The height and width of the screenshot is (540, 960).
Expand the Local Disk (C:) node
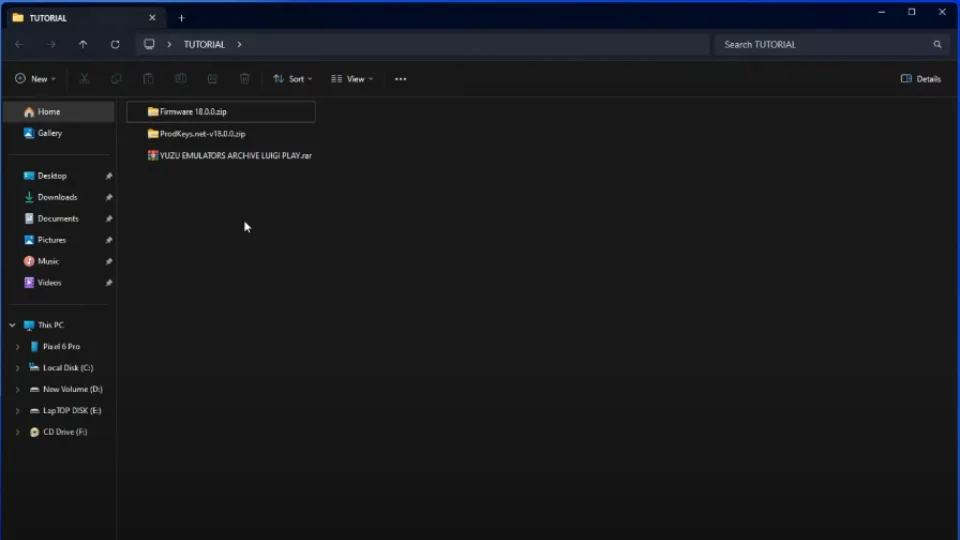coord(17,368)
